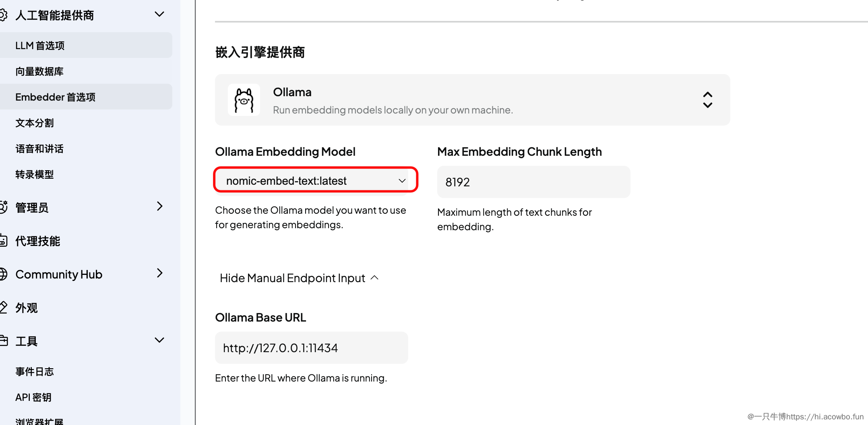Collapse the 人工智能提供商 section chevron
Image resolution: width=868 pixels, height=425 pixels.
[159, 14]
